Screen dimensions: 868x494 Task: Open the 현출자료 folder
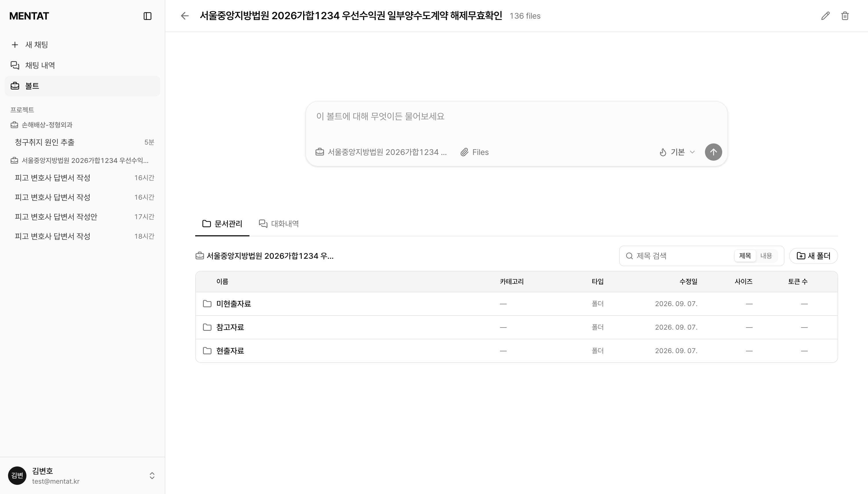click(516, 351)
